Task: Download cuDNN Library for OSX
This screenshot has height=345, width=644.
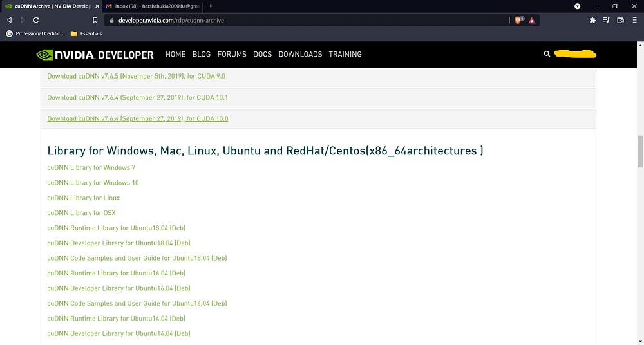Action: click(x=81, y=213)
